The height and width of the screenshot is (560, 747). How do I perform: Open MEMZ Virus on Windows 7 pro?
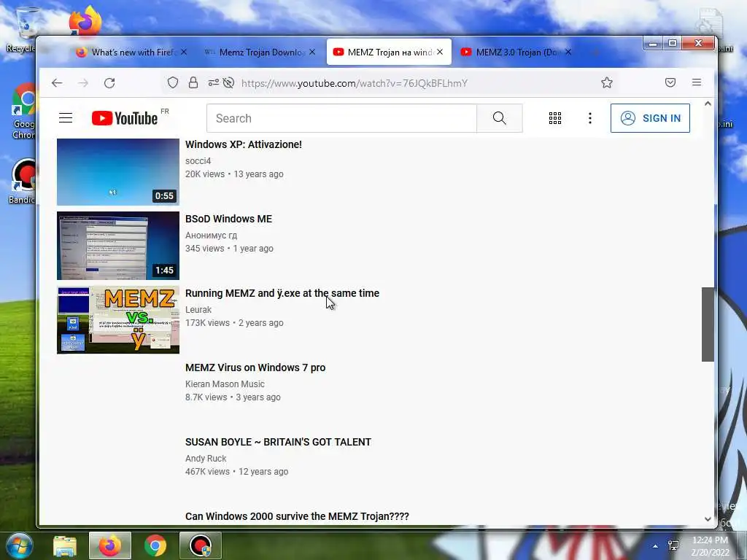point(255,367)
